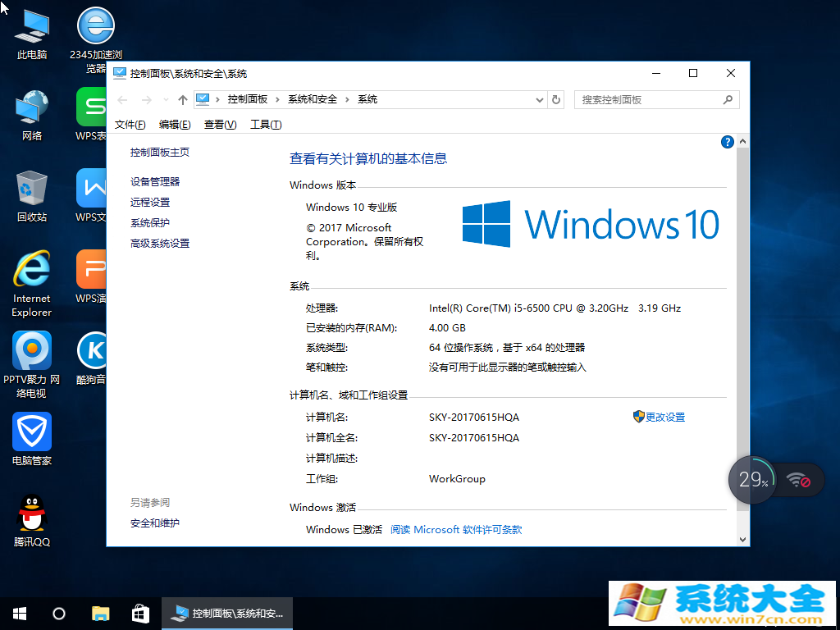Open 设备管理器 from the sidebar

pos(155,182)
